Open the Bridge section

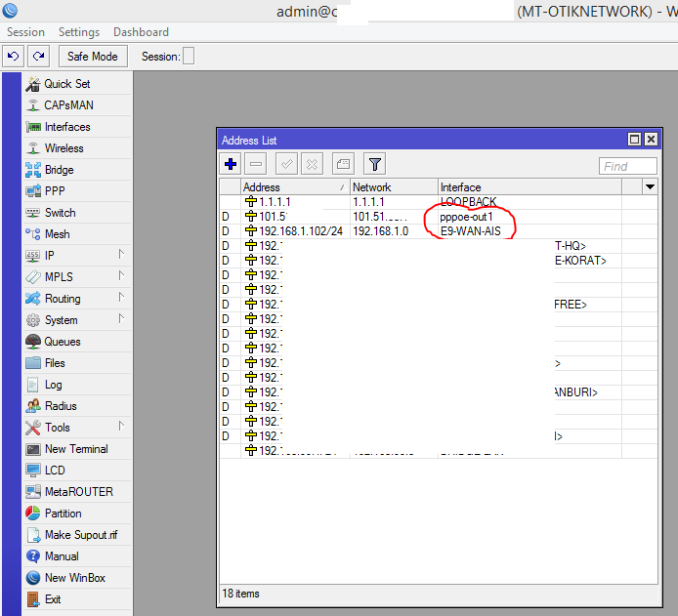(x=77, y=170)
